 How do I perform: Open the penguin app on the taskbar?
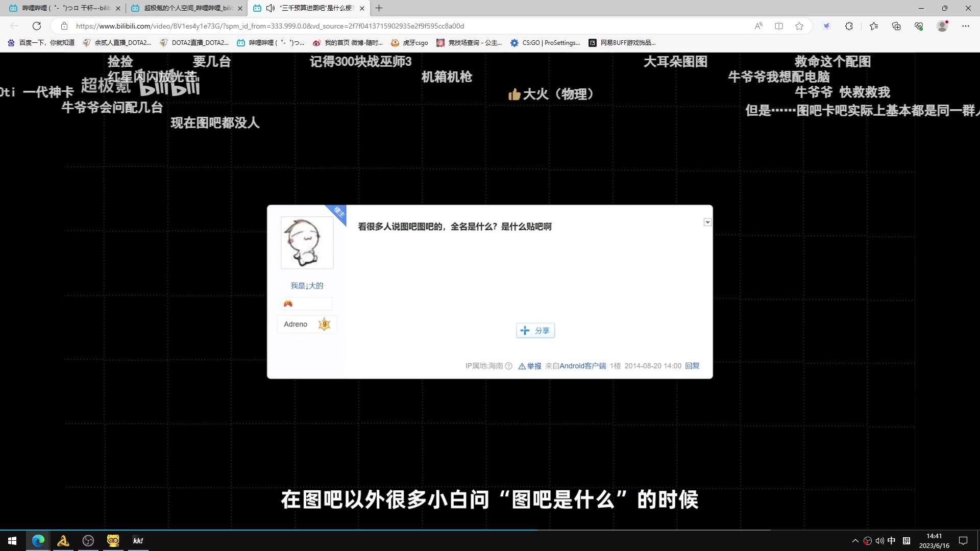click(x=113, y=540)
